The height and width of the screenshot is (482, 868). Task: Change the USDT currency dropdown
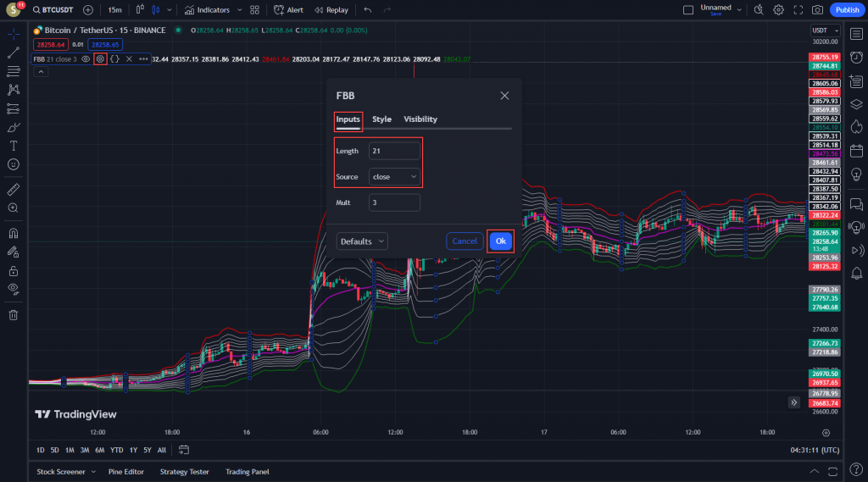[x=825, y=30]
